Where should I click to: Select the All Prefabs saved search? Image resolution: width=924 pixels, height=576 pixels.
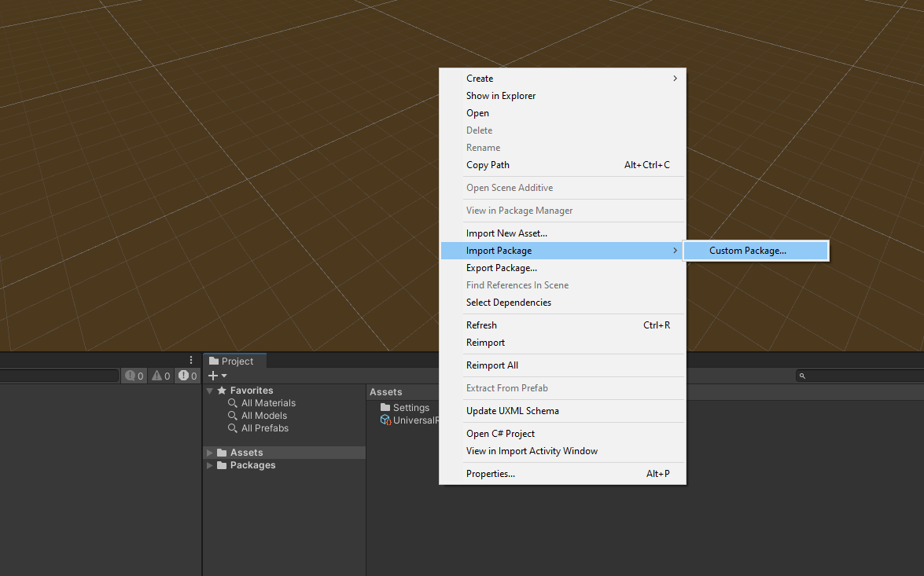pyautogui.click(x=264, y=428)
